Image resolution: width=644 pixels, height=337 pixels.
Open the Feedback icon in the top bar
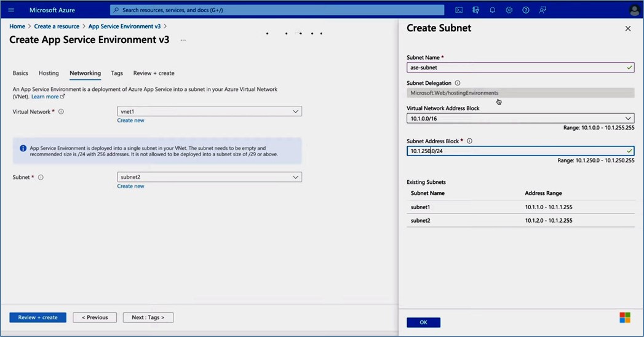point(543,10)
